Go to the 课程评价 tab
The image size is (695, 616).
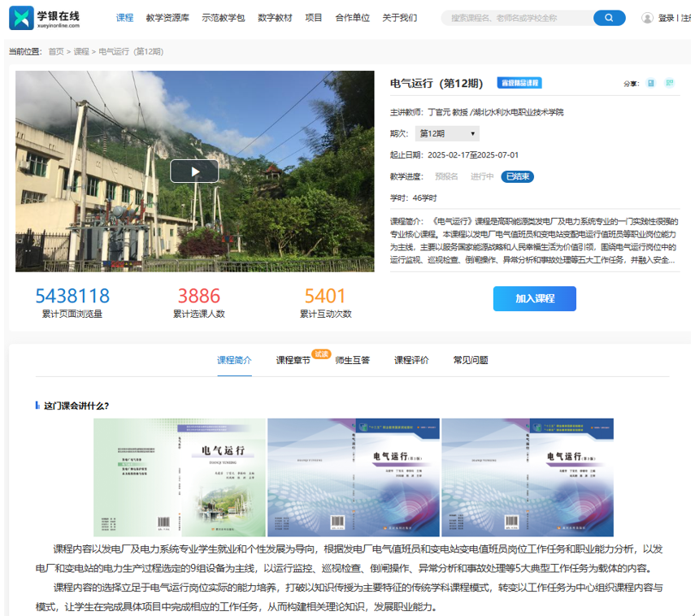[x=411, y=360]
